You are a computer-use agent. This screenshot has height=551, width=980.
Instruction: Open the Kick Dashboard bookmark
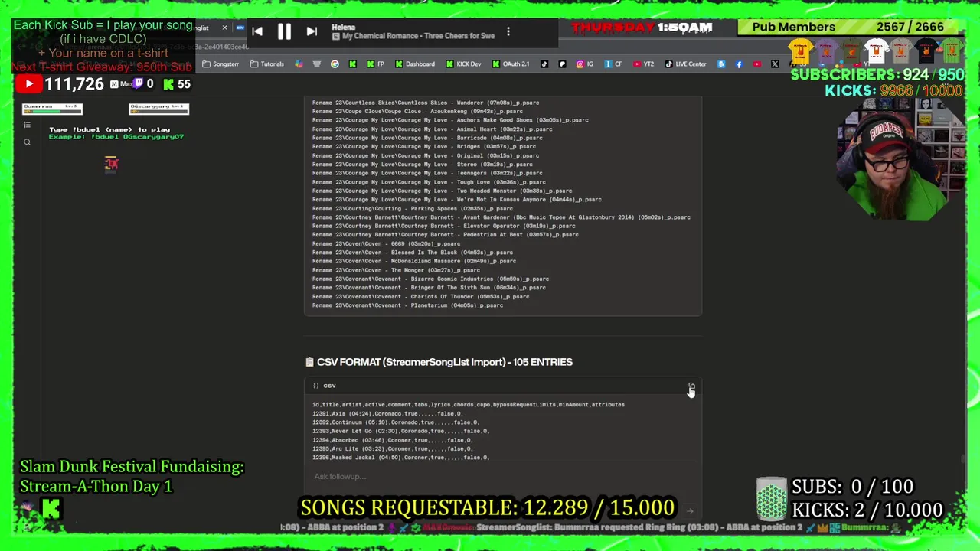[x=415, y=64]
